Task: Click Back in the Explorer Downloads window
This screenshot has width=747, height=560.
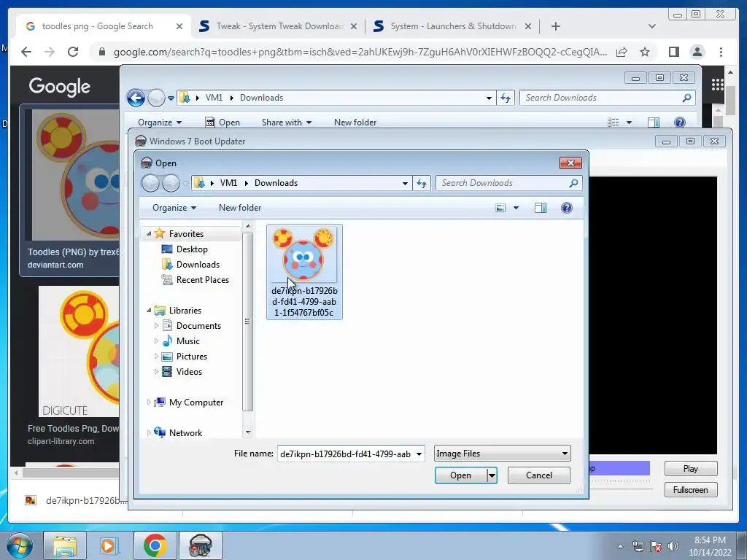Action: click(x=136, y=98)
